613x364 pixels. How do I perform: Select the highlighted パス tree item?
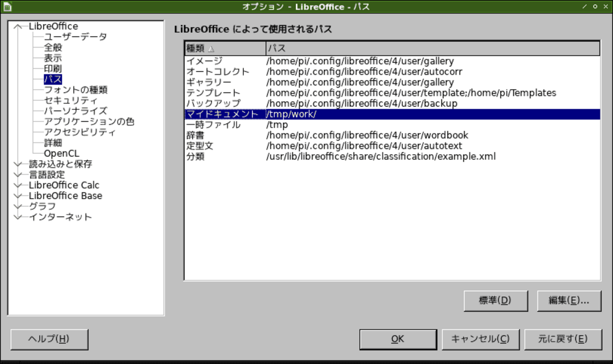point(53,79)
